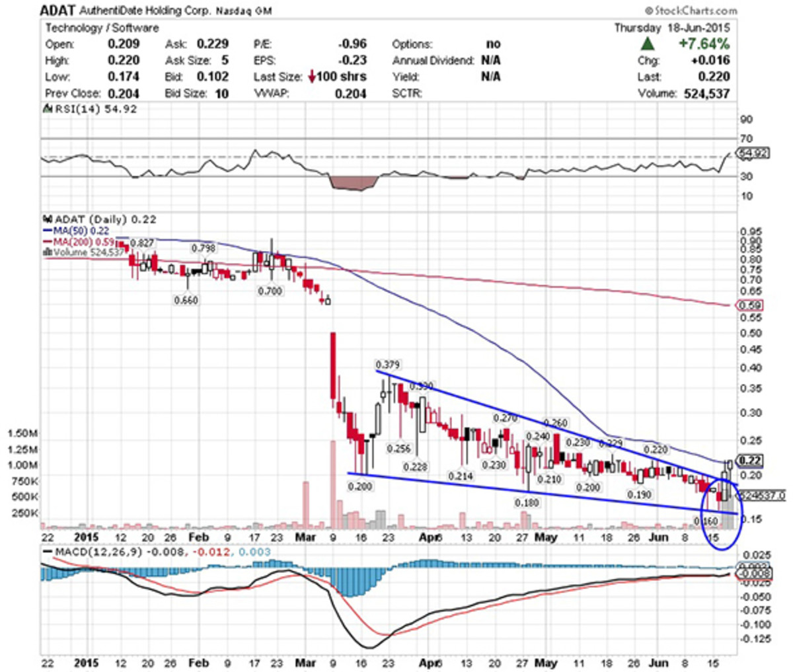The width and height of the screenshot is (793, 672).
Task: Click the small RSI(14) legend icon
Action: click(x=46, y=109)
